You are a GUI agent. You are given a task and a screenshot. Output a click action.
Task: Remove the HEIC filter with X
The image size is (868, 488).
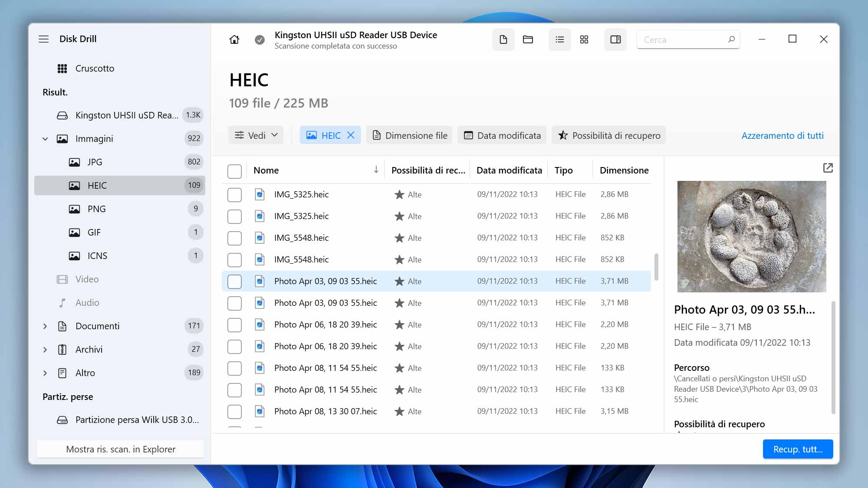pos(351,135)
